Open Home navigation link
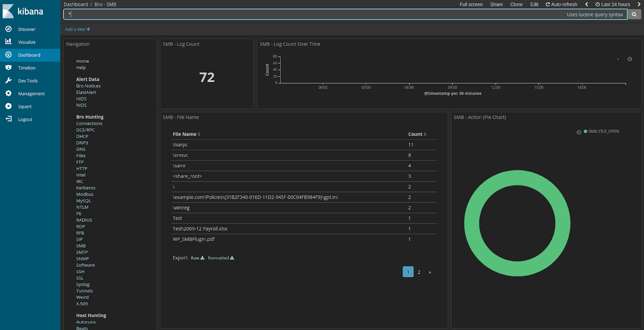 83,61
